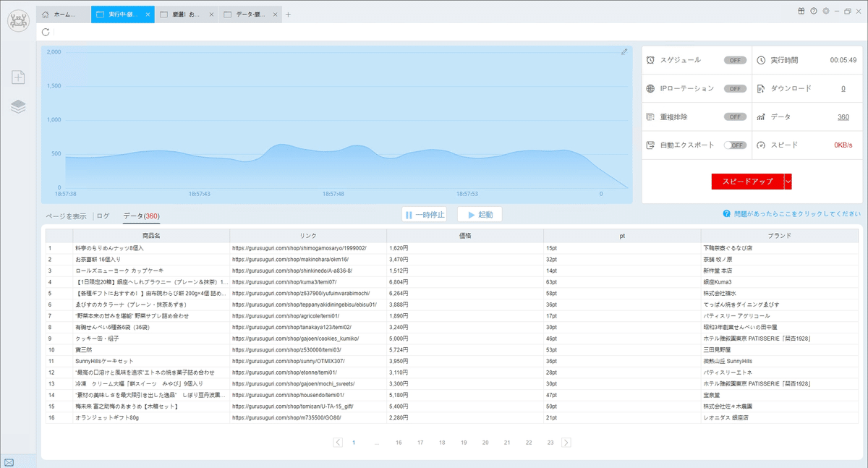Click the alarm clock icon beside スケジュール
The height and width of the screenshot is (468, 868).
650,60
